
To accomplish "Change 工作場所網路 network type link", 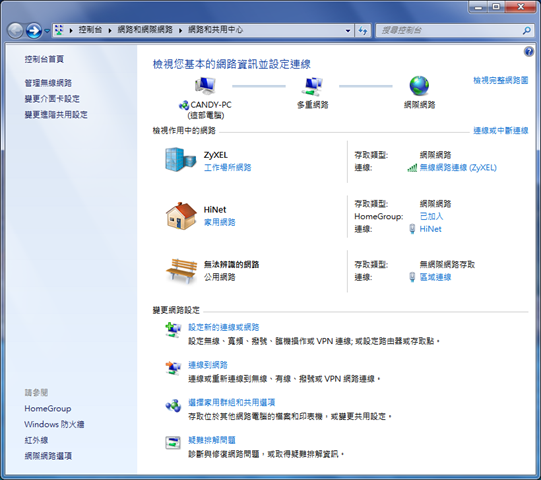I will click(x=228, y=167).
